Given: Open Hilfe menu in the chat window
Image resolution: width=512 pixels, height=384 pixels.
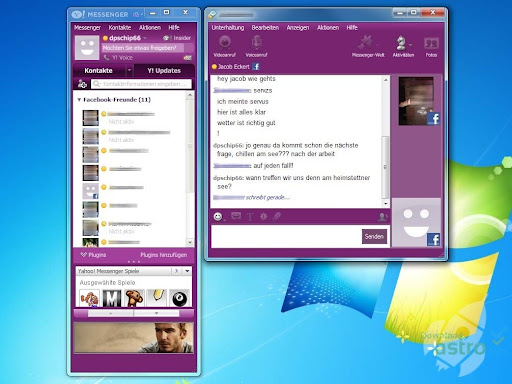Looking at the screenshot, I should pos(352,28).
